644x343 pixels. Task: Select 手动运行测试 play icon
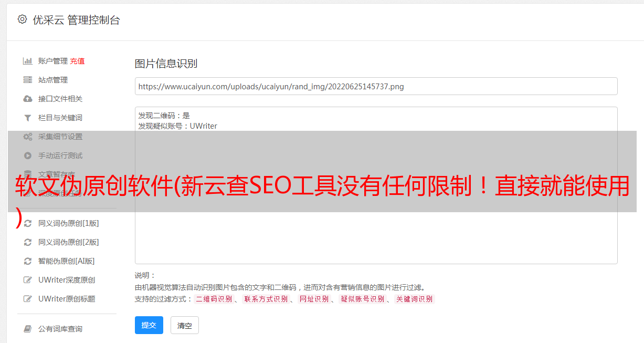click(x=28, y=155)
